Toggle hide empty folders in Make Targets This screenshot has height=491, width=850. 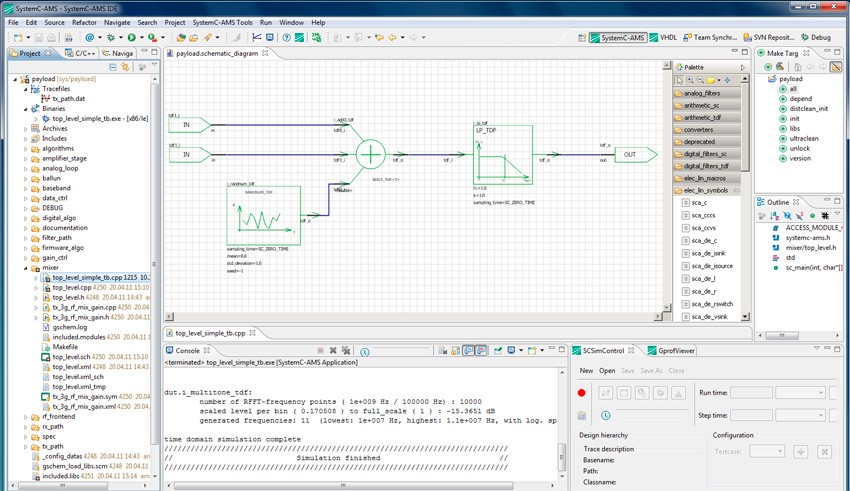(835, 67)
